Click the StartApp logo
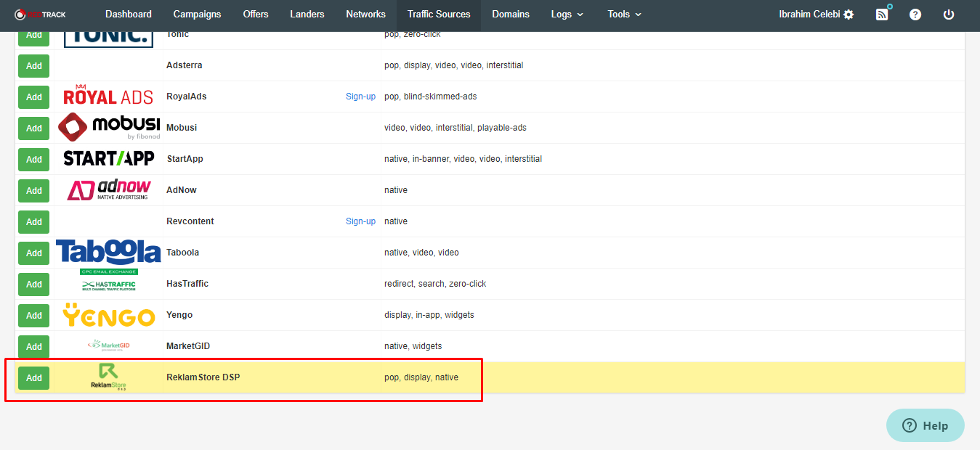980x450 pixels. point(108,158)
